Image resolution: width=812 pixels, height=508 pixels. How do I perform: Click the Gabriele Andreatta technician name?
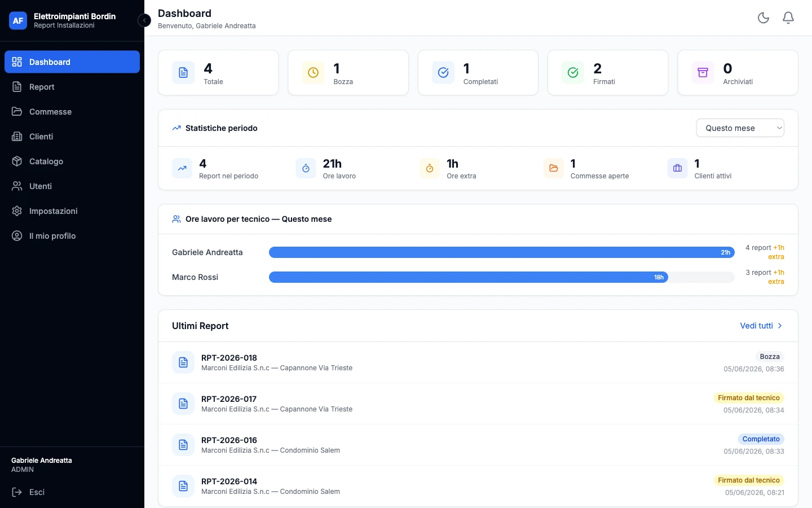208,252
